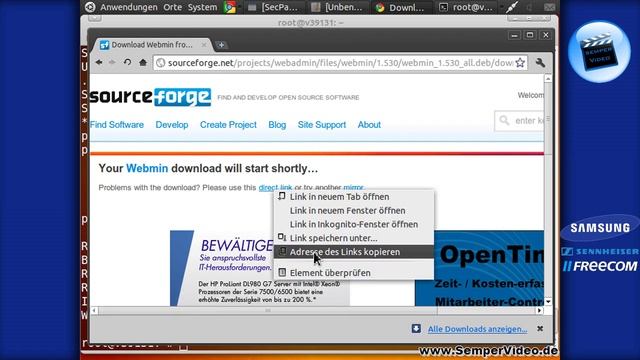Open a new tab with plus button
640x360 pixels.
point(221,45)
